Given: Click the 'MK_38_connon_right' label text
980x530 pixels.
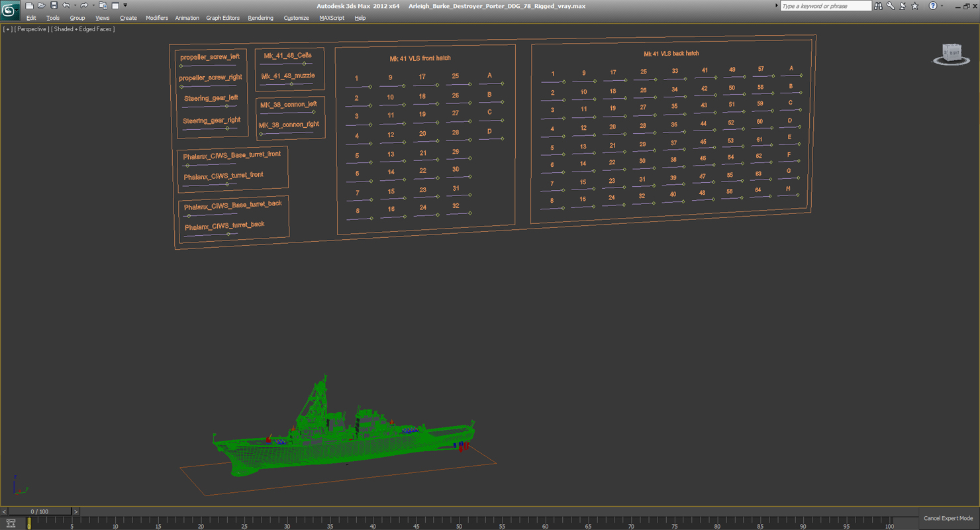Looking at the screenshot, I should tap(289, 125).
